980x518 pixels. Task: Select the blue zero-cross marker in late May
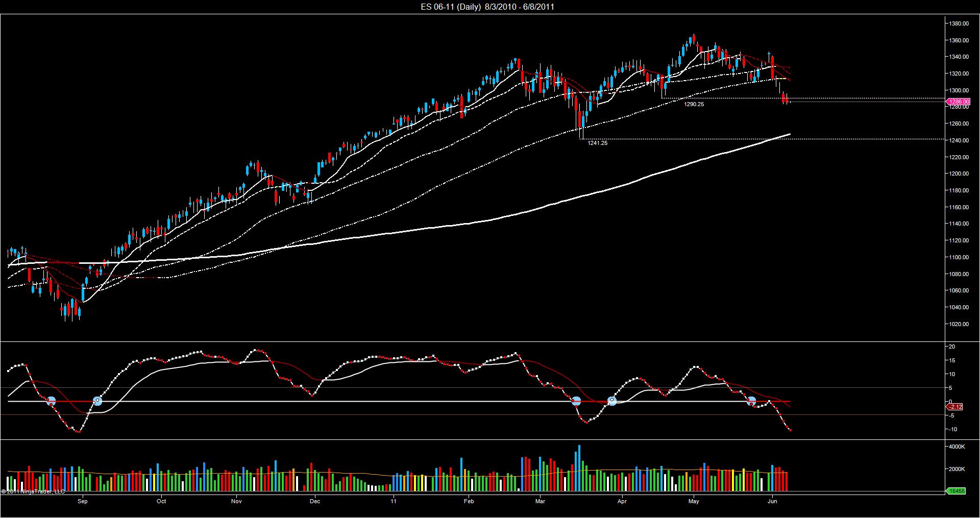point(751,401)
